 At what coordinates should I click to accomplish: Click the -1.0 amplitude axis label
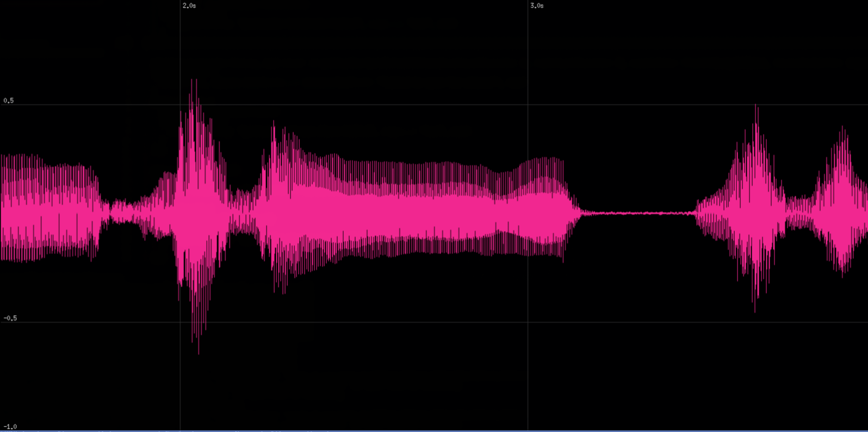10,427
